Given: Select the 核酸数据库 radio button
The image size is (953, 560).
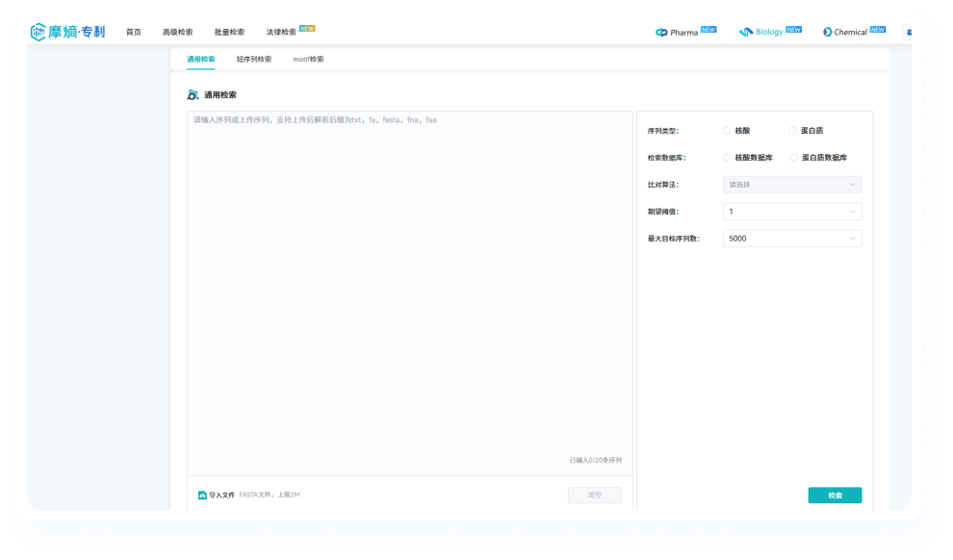Looking at the screenshot, I should tap(726, 157).
